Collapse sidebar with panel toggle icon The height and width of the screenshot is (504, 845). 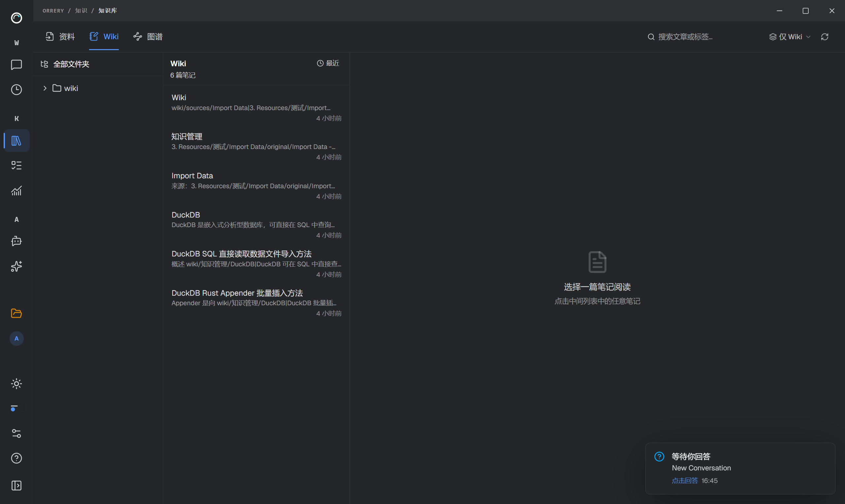[x=16, y=486]
